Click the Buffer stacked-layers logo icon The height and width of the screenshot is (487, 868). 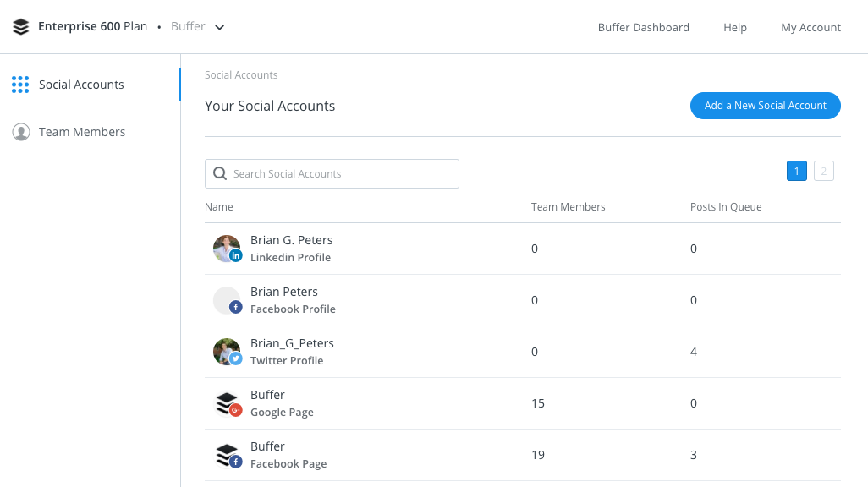[21, 27]
